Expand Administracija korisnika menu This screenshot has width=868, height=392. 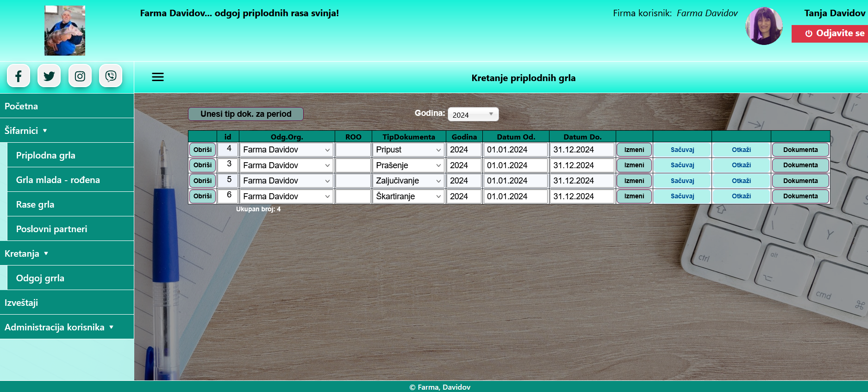[59, 327]
